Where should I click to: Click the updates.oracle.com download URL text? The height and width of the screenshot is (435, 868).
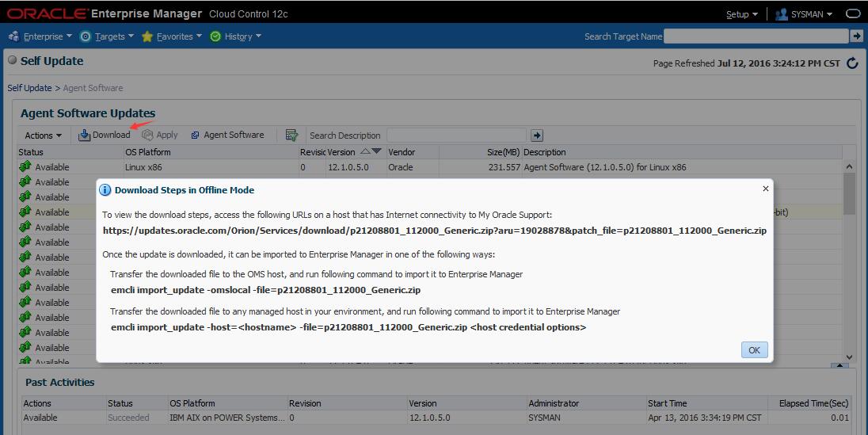pyautogui.click(x=435, y=231)
